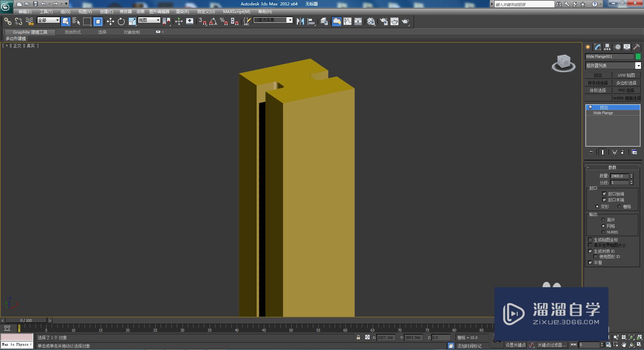
Task: Click the Render Production teapot icon
Action: click(x=405, y=21)
